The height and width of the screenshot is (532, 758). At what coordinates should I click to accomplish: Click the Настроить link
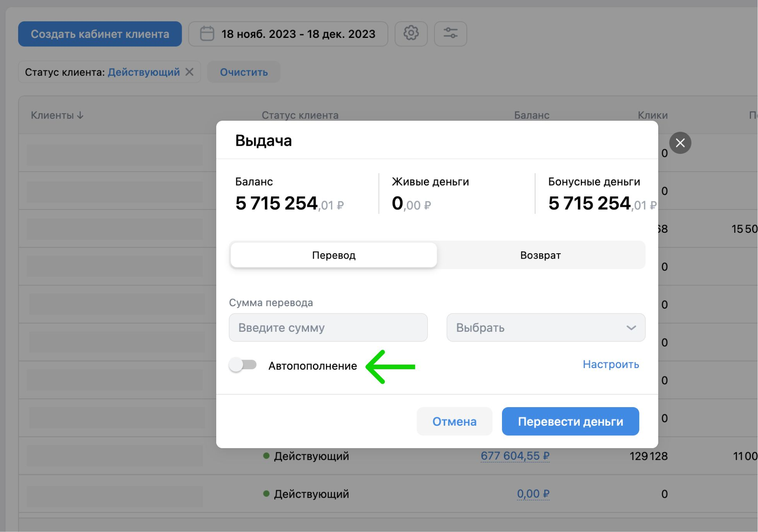pos(610,364)
